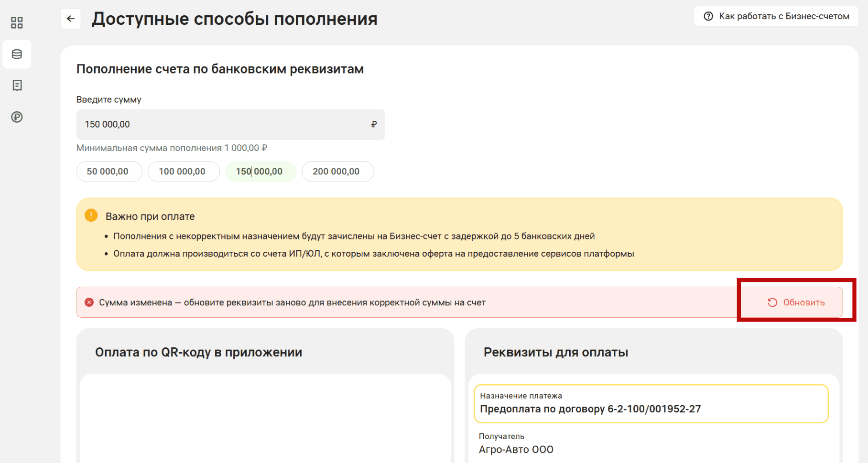Viewport: 868px width, 463px height.
Task: Select the 'Назначение платежа' payment purpose field
Action: click(x=651, y=404)
